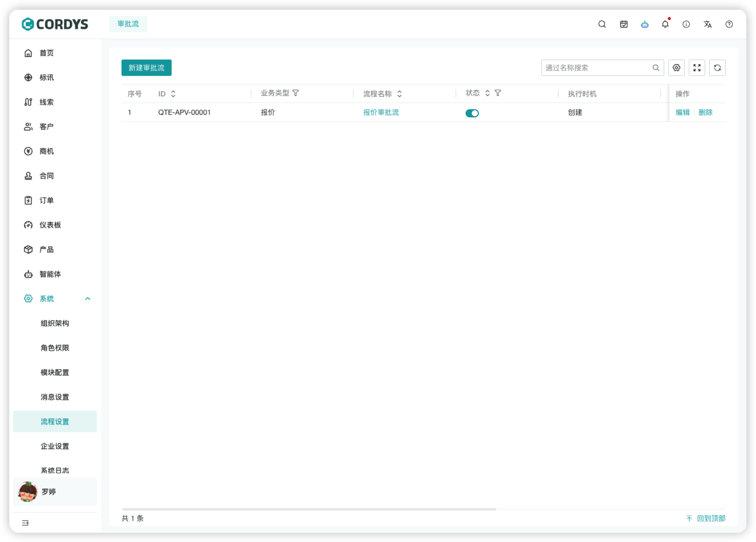Open the notifications bell icon
This screenshot has width=756, height=542.
click(x=665, y=24)
